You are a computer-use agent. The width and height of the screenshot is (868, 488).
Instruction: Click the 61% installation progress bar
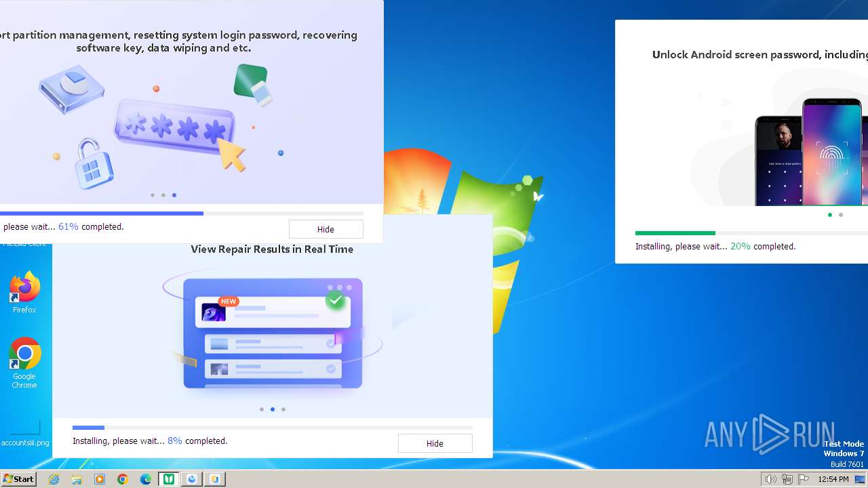click(x=182, y=213)
